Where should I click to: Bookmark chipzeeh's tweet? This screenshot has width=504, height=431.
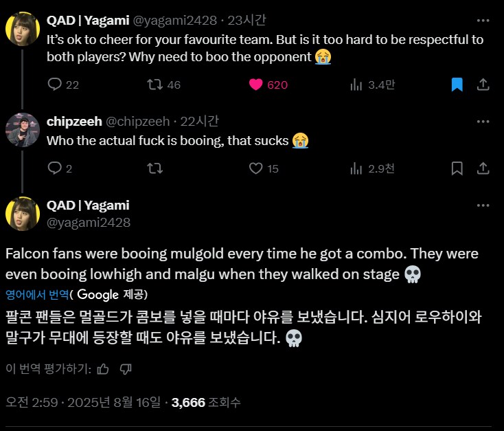[457, 168]
